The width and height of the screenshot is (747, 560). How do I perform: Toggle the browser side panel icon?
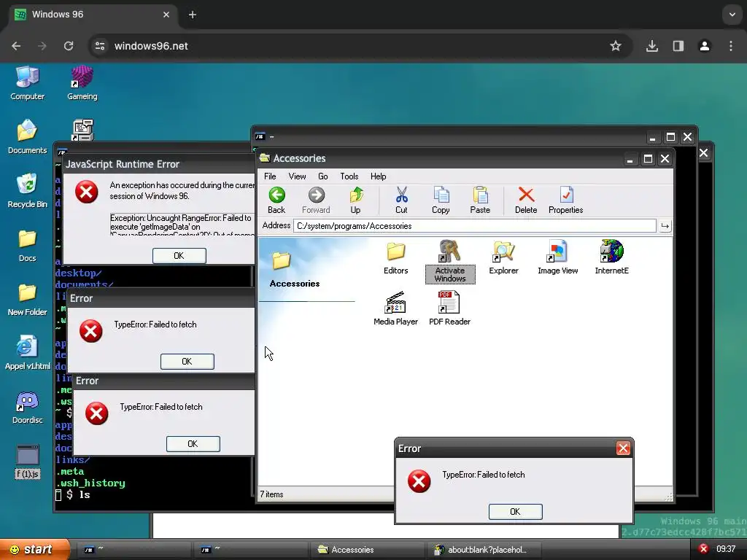(x=678, y=46)
